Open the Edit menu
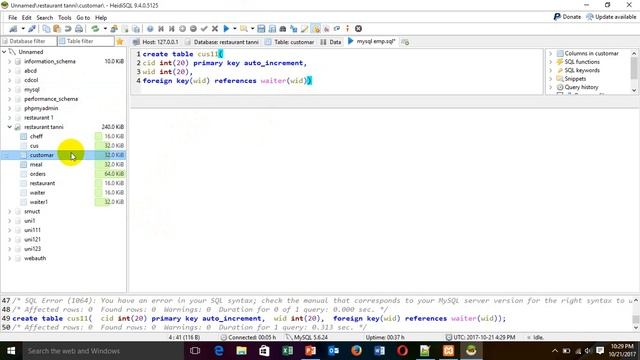 [x=27, y=18]
